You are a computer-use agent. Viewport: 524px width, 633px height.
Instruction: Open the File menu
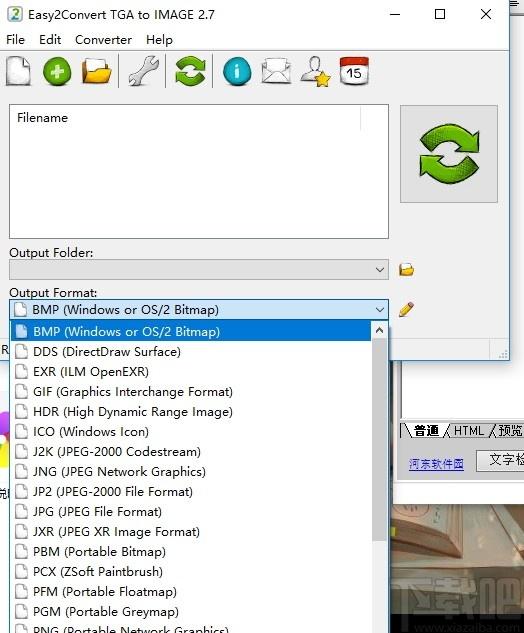pyautogui.click(x=15, y=40)
